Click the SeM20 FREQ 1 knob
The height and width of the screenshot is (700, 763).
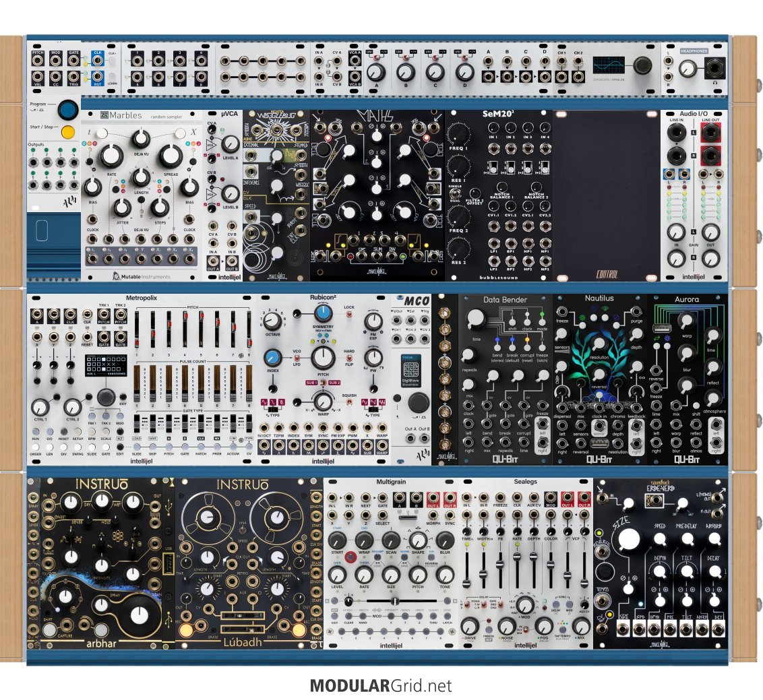458,133
